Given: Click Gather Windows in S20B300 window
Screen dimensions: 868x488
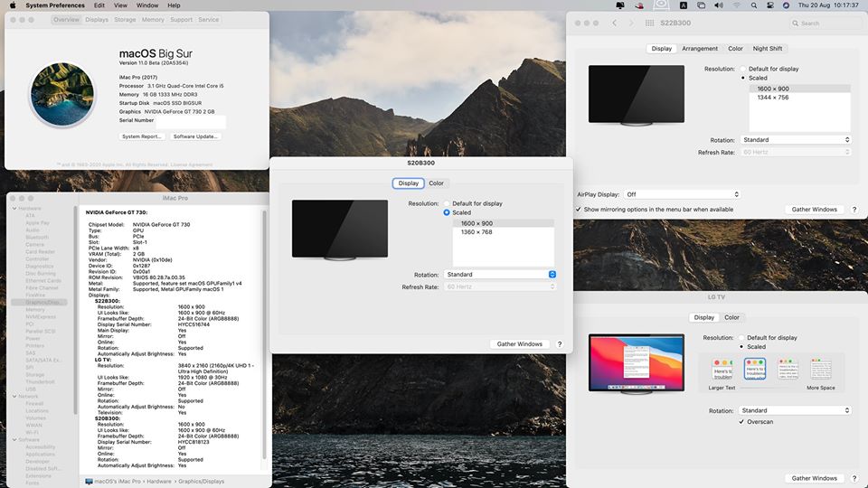Looking at the screenshot, I should coord(520,344).
